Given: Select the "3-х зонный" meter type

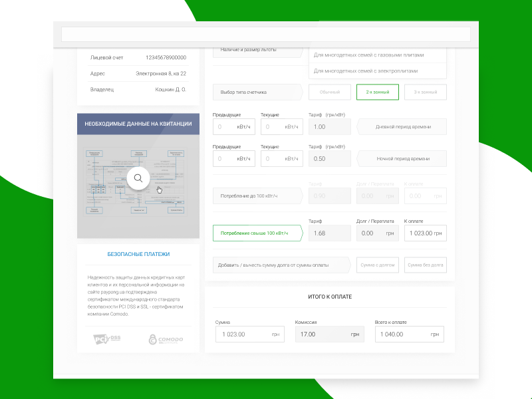Looking at the screenshot, I should point(426,92).
